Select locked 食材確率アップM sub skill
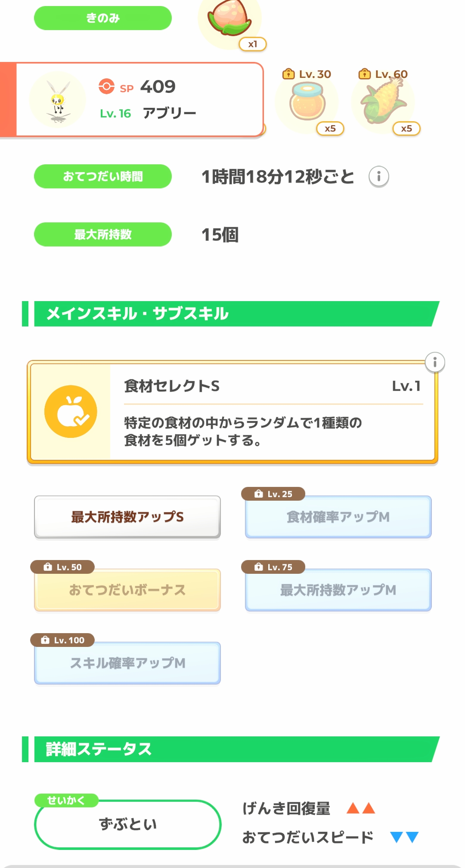The image size is (465, 868). [338, 517]
